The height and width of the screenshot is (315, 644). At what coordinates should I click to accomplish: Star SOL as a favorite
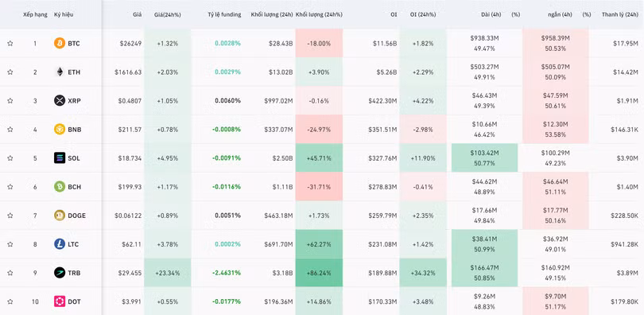point(10,158)
